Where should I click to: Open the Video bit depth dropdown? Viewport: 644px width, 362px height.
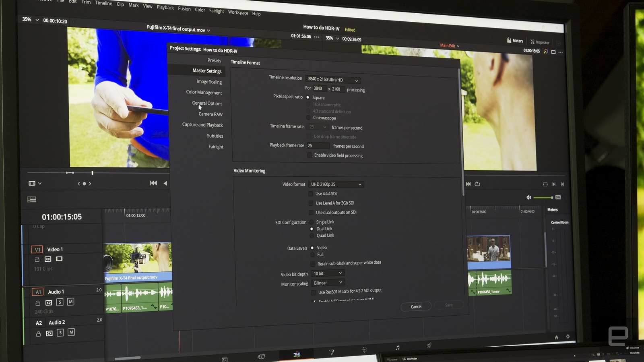[x=328, y=273]
